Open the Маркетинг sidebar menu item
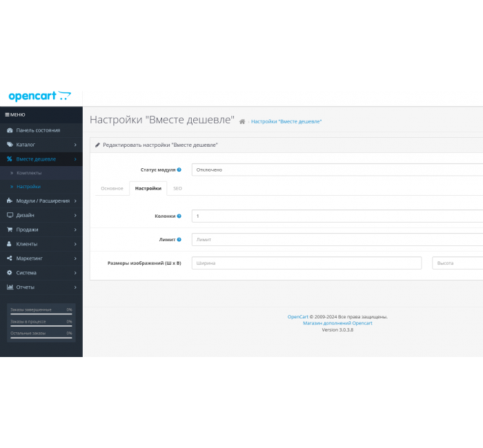 pyautogui.click(x=41, y=258)
